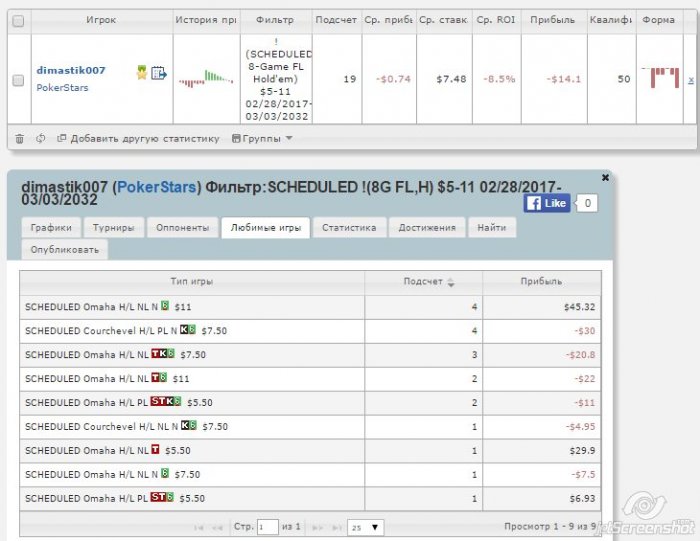Go to next page pager icon
The width and height of the screenshot is (700, 541).
[x=317, y=528]
